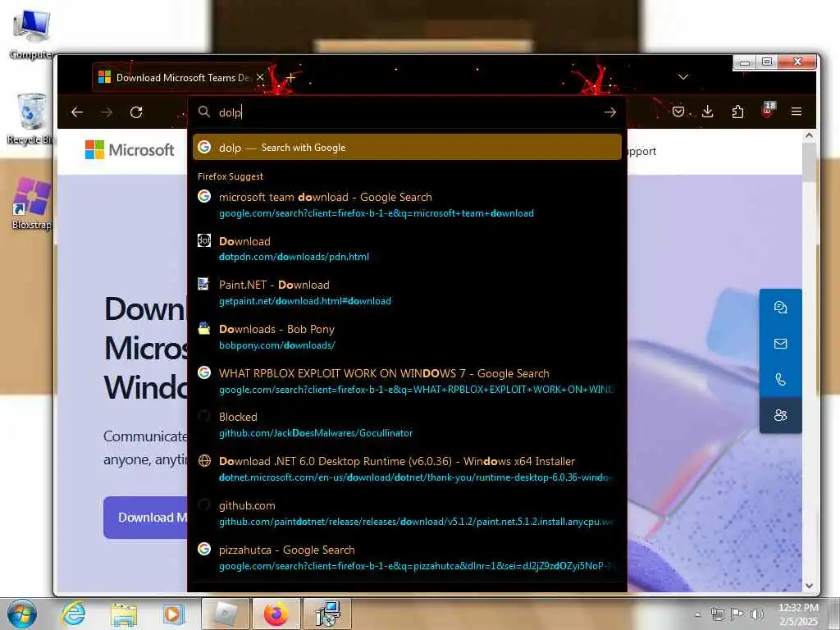Choose 'WHAT RPBLOX EXPLOIT WORK' Google suggestion

[407, 381]
